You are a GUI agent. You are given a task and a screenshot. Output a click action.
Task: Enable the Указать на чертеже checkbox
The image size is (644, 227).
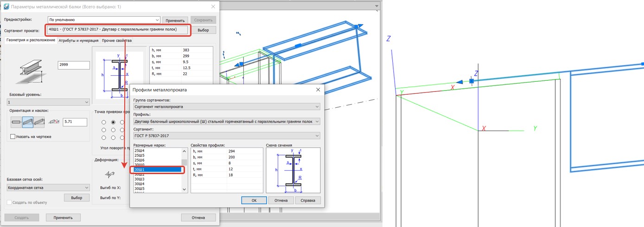coord(13,136)
